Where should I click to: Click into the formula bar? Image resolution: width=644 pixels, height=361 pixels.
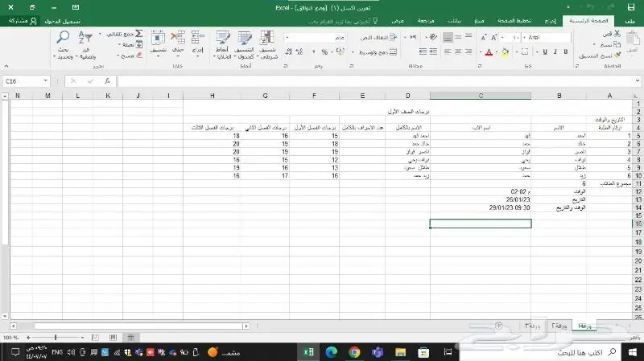pyautogui.click(x=376, y=81)
